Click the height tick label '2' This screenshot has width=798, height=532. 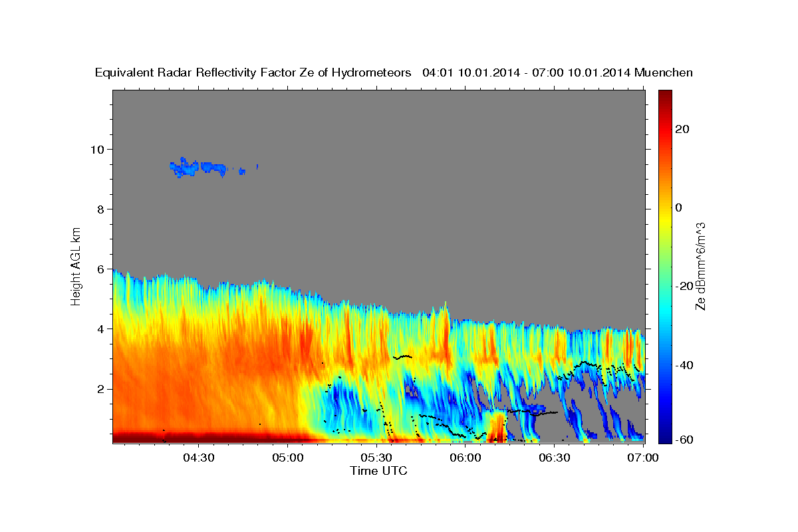point(100,388)
